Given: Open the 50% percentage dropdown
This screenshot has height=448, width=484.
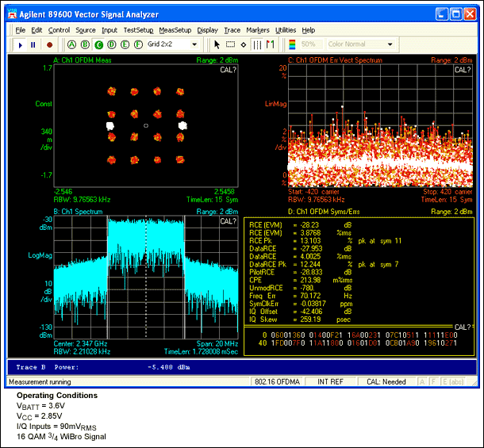Looking at the screenshot, I should click(x=309, y=44).
